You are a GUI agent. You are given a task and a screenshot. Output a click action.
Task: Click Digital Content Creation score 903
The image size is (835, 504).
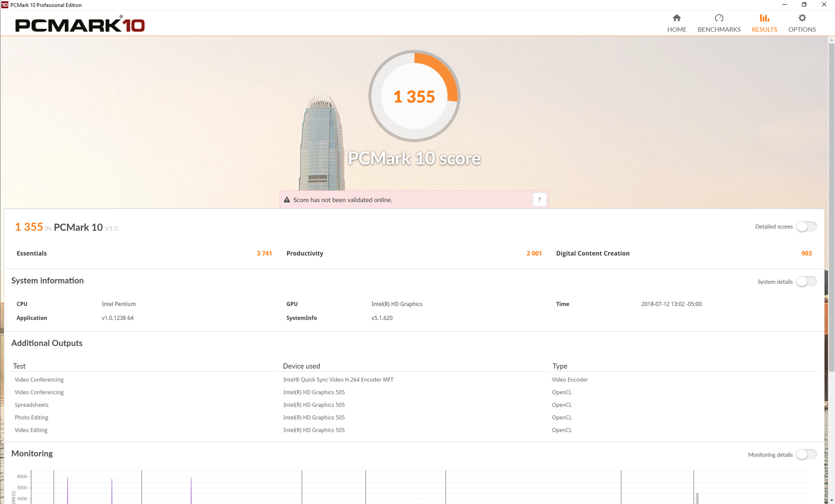click(x=806, y=253)
